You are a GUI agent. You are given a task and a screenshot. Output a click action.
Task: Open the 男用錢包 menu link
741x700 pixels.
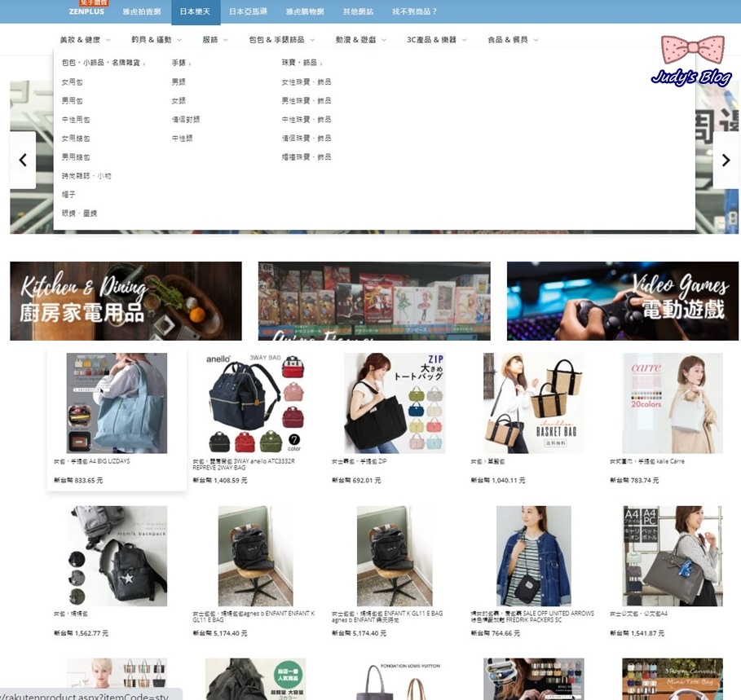(x=76, y=156)
